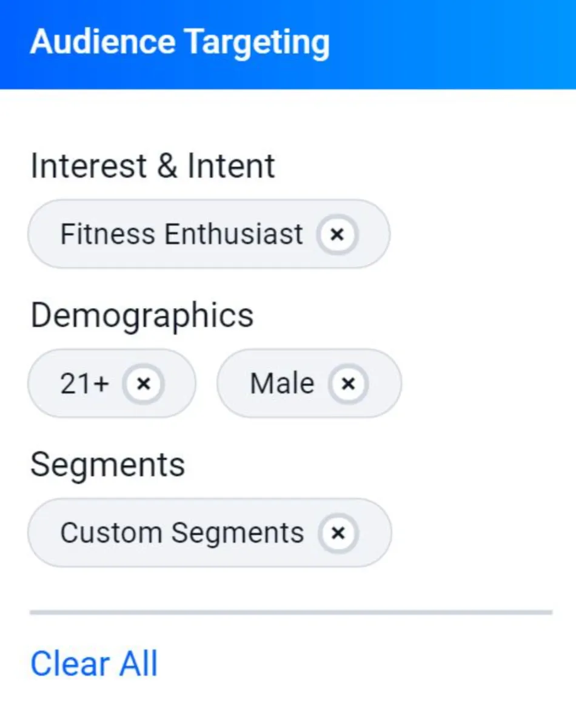Click the small gray mark below header
This screenshot has height=728, width=576.
(43, 91)
